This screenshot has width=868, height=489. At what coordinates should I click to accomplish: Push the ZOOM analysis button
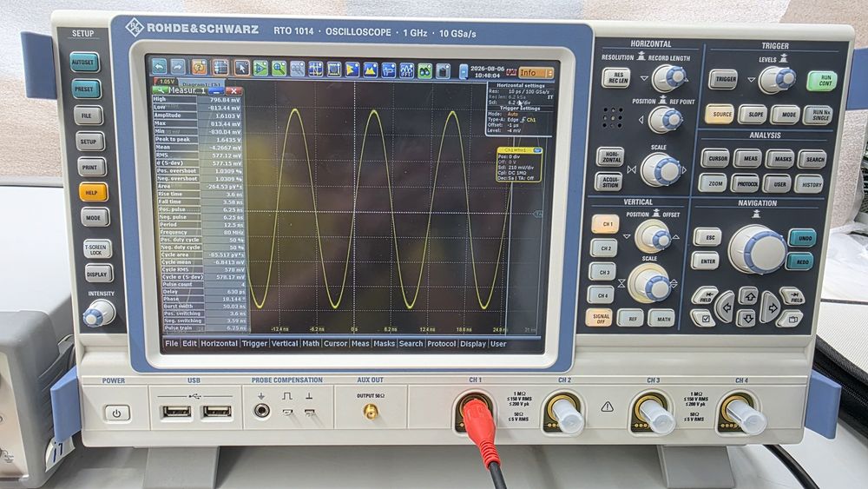coord(714,183)
